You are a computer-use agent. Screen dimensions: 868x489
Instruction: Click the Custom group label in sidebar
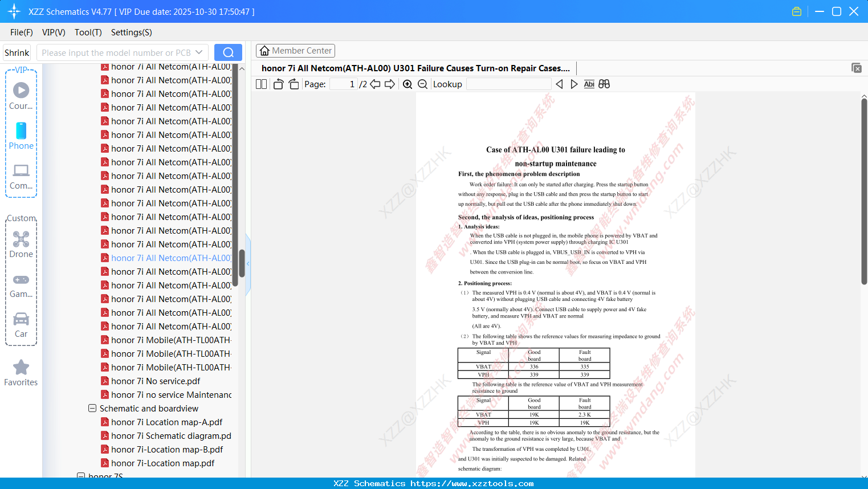pos(21,218)
